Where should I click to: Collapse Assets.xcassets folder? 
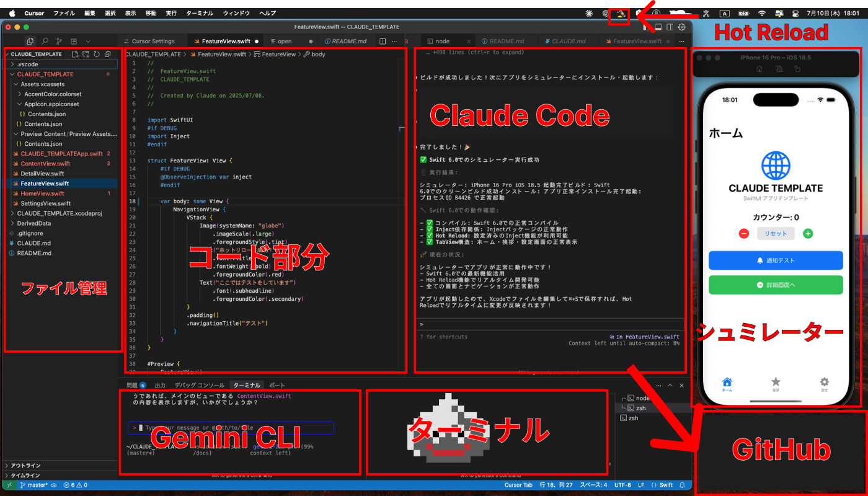click(60, 84)
